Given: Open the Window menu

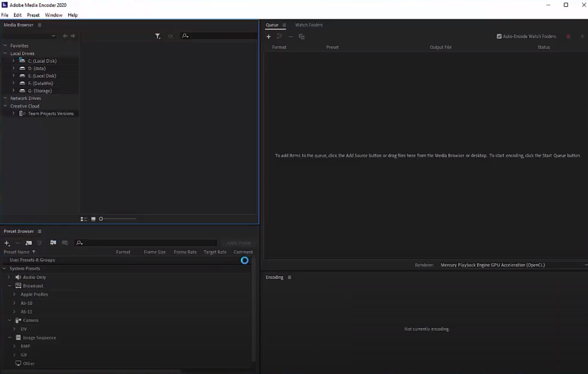Looking at the screenshot, I should [x=54, y=15].
